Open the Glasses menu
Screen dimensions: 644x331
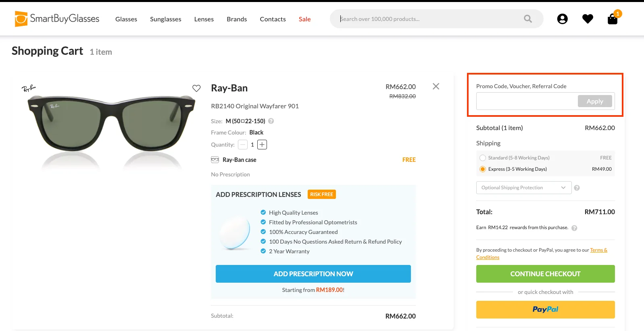click(126, 19)
